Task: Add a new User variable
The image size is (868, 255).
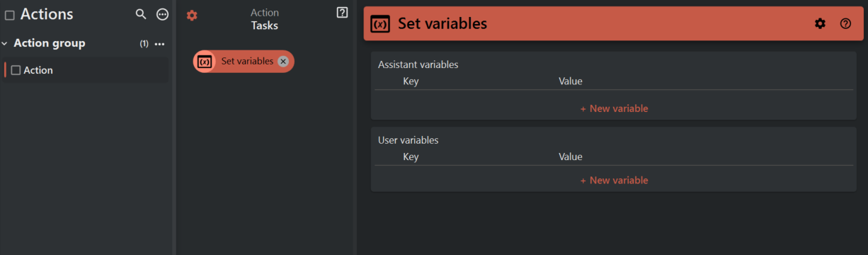Action: tap(614, 180)
